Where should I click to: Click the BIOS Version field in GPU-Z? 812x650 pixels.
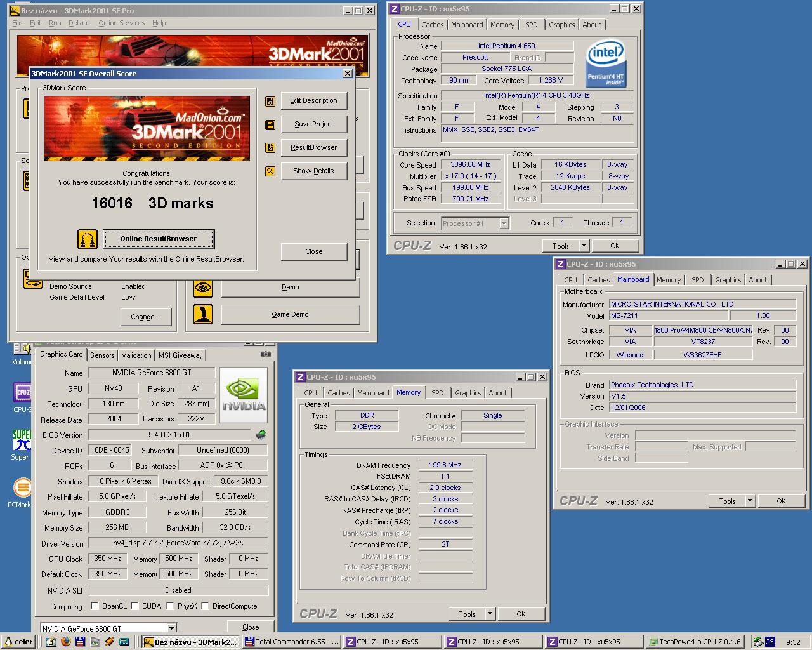[169, 435]
